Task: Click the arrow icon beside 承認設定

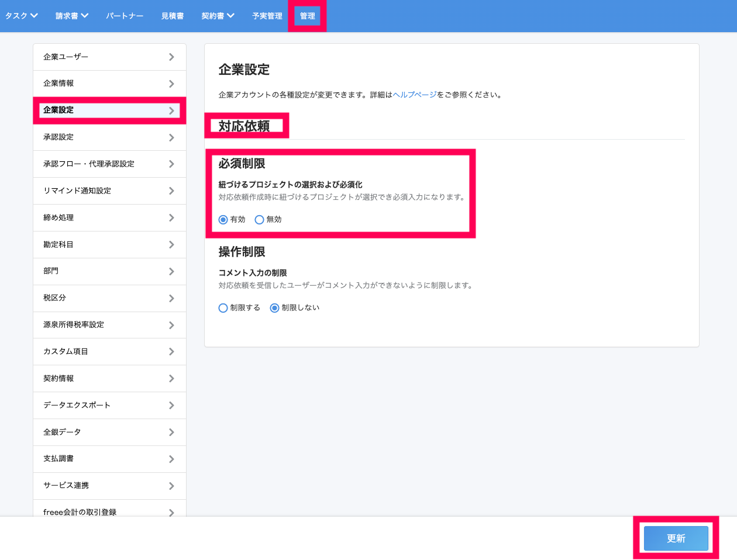Action: [171, 137]
